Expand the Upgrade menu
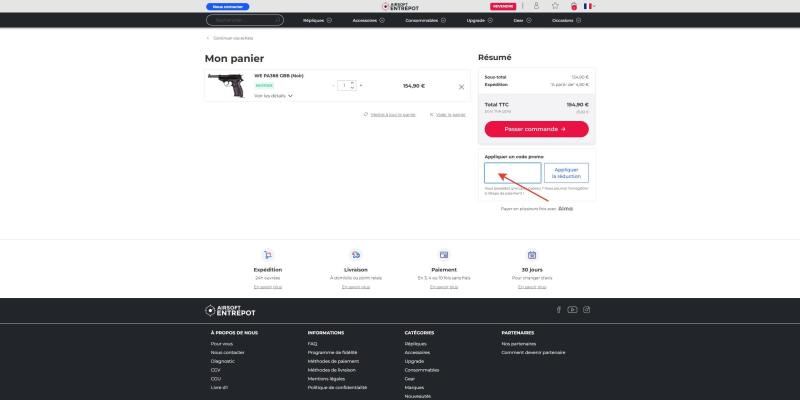800x400 pixels. [480, 20]
